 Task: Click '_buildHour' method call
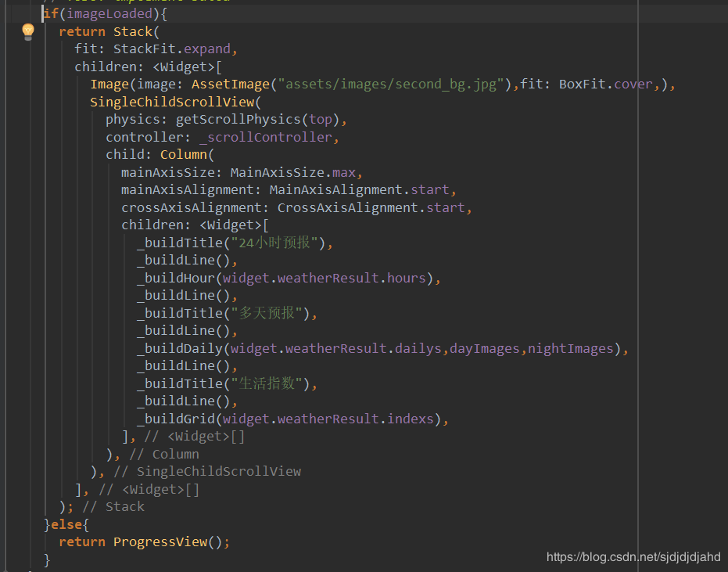177,278
